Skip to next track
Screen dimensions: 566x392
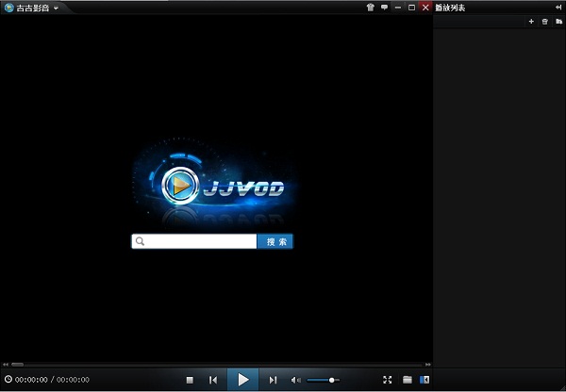(273, 380)
